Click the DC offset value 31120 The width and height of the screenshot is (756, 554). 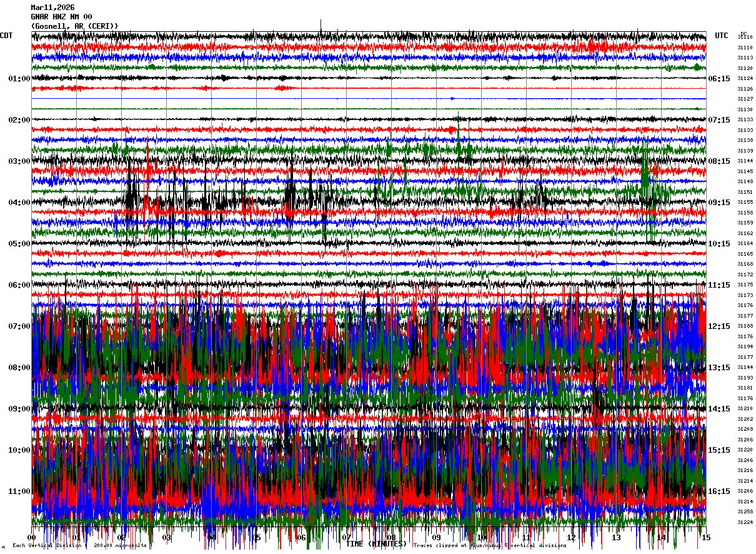tap(745, 68)
